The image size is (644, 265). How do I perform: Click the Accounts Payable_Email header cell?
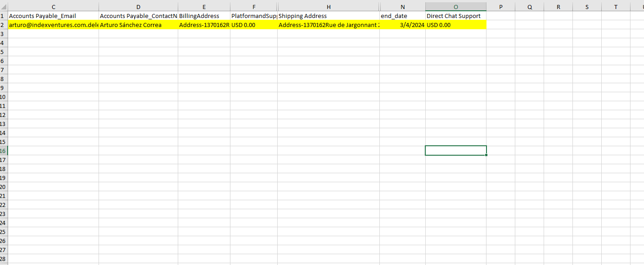pos(53,16)
